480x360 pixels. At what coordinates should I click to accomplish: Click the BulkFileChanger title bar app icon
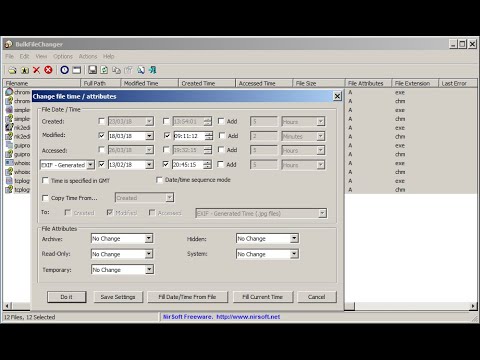tap(9, 44)
